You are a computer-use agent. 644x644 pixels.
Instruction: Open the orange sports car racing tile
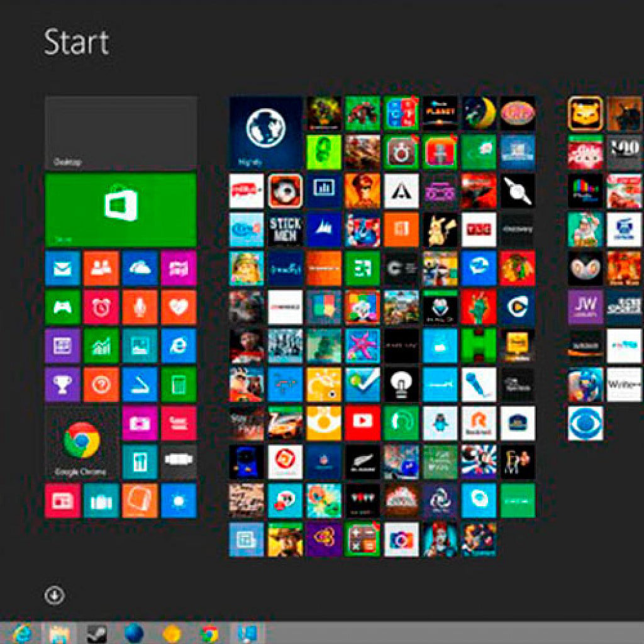[x=285, y=423]
